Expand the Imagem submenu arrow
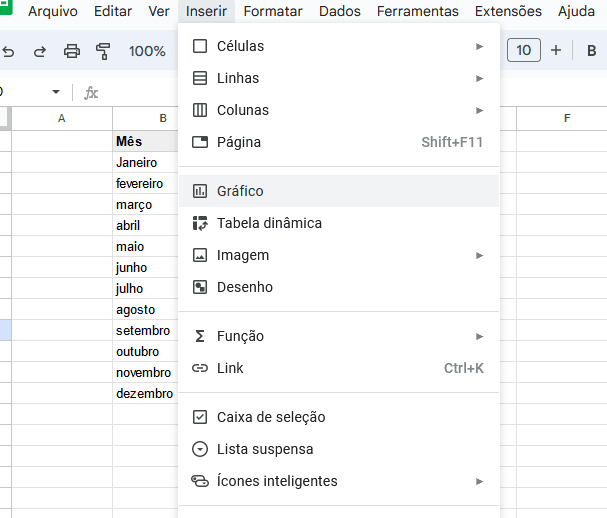 point(479,256)
